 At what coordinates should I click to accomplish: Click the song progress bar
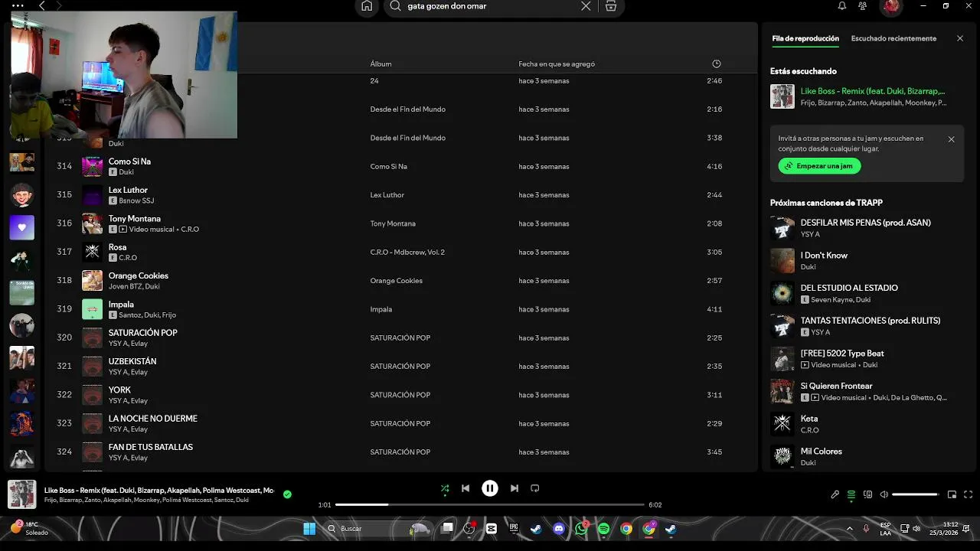[490, 505]
